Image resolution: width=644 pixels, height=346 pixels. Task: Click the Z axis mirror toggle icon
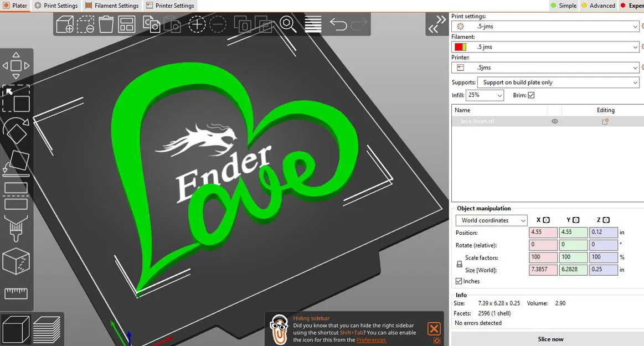[x=606, y=220]
